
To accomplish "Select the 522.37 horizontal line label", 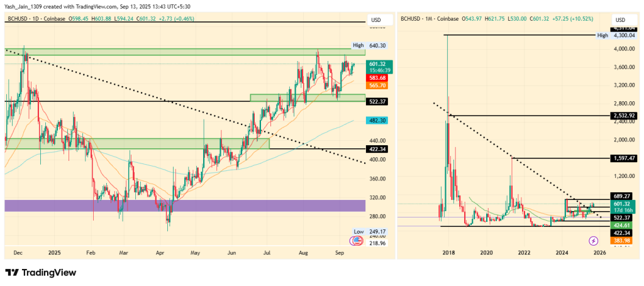I will click(377, 102).
